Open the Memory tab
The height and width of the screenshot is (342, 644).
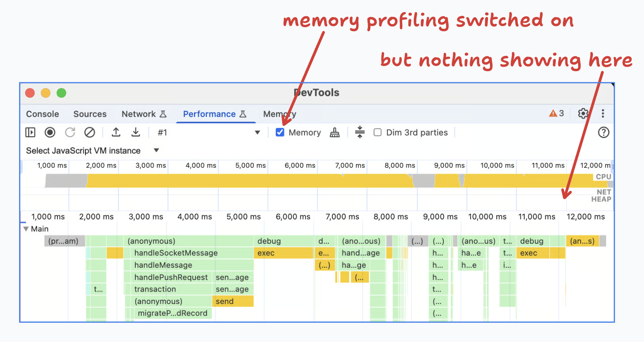point(280,114)
